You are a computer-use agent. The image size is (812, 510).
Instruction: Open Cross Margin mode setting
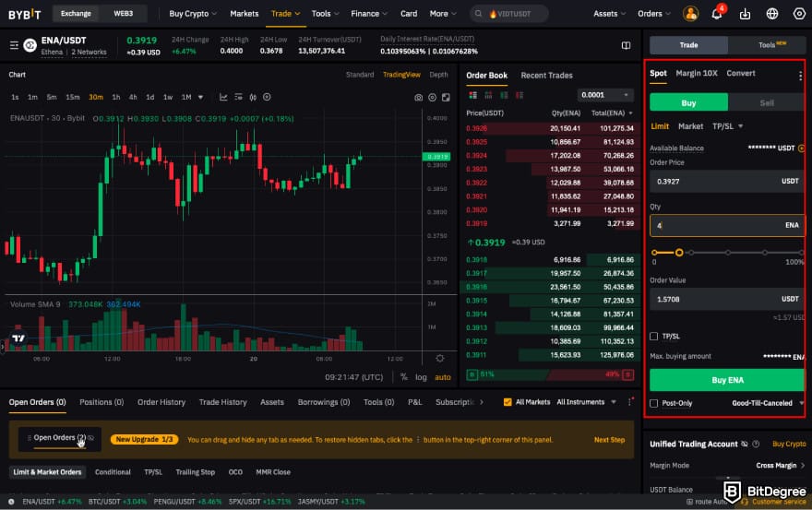(781, 466)
